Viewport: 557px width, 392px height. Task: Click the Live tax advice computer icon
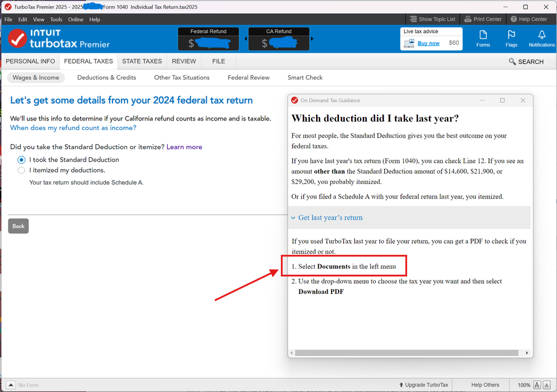pos(409,43)
